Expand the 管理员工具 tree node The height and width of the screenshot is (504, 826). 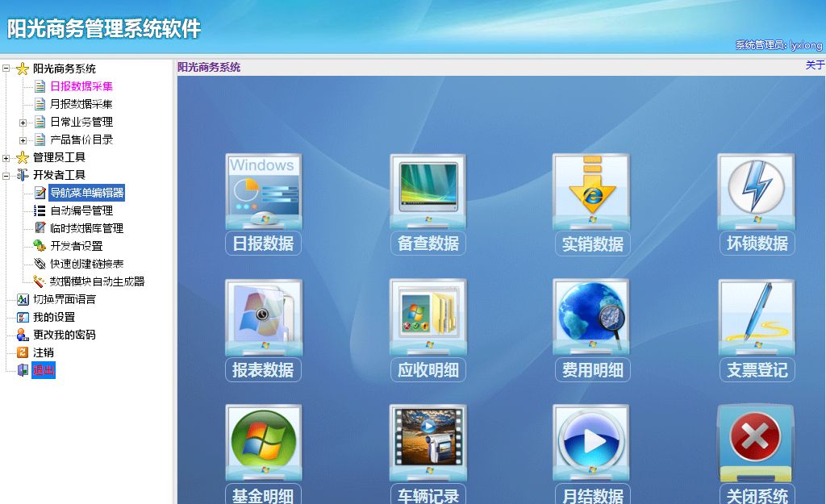tap(6, 158)
